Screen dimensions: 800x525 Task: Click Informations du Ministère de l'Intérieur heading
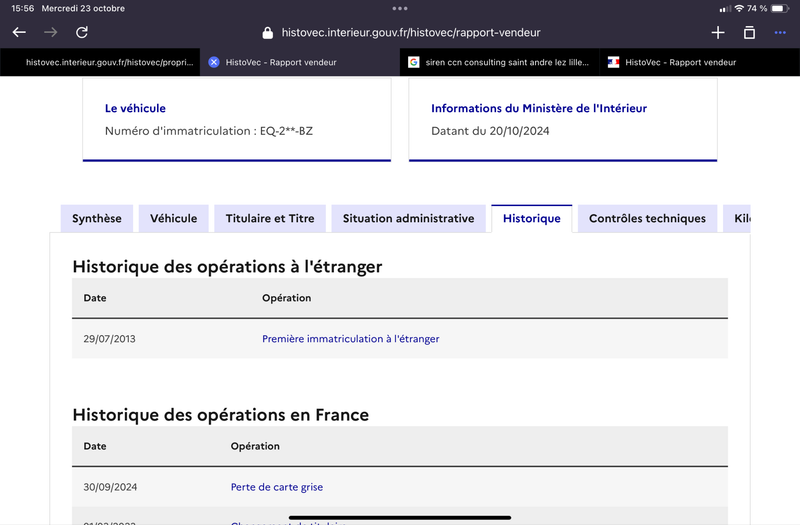point(539,108)
